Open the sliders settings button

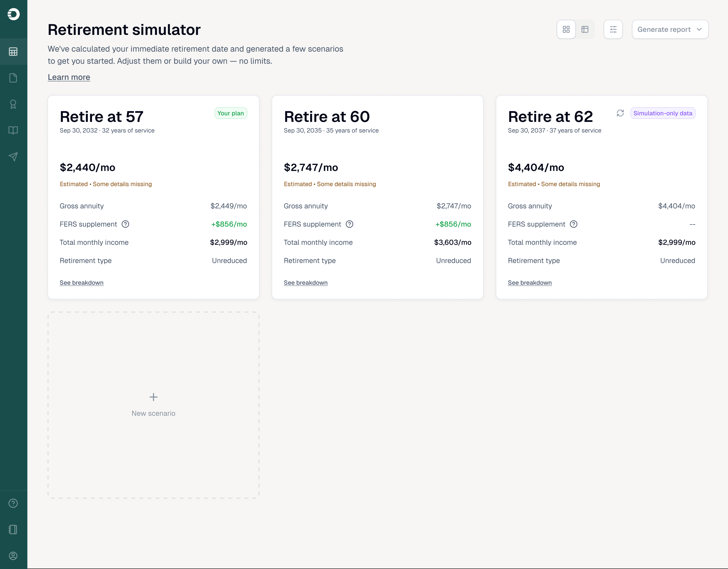point(613,29)
